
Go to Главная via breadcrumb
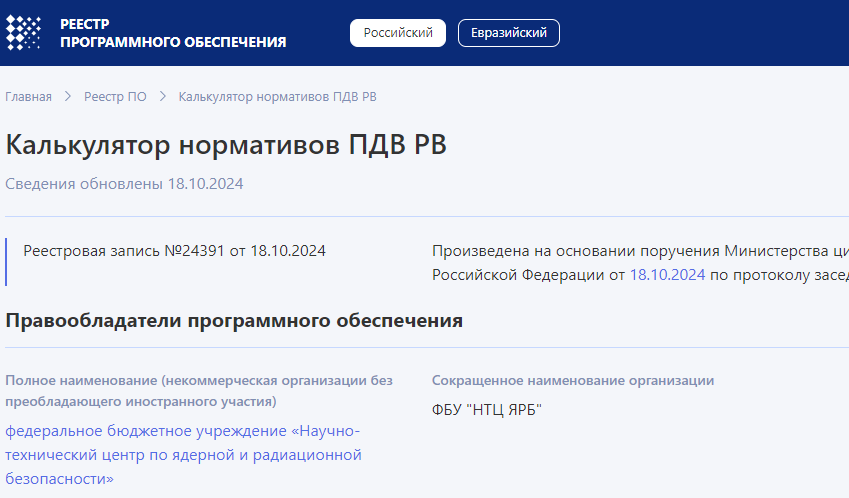[28, 97]
